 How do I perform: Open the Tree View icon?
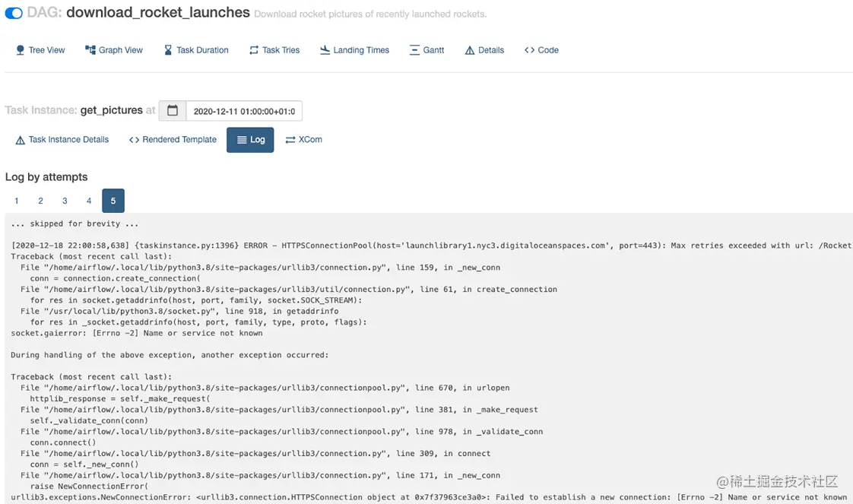(x=21, y=50)
